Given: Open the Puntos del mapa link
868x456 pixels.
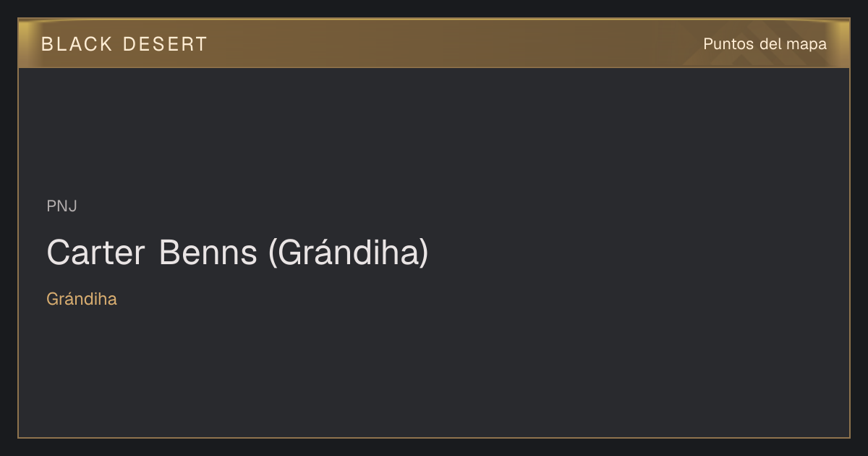Looking at the screenshot, I should pyautogui.click(x=765, y=44).
